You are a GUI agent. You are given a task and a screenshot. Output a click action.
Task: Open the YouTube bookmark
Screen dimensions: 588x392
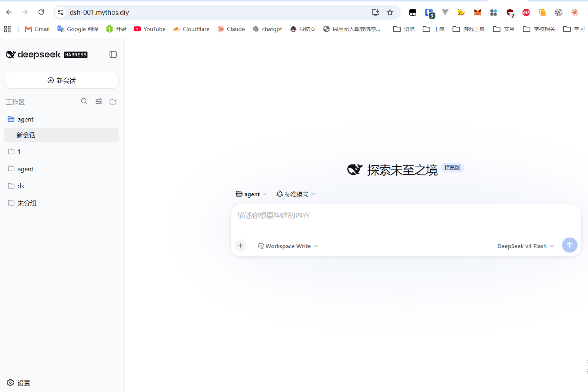click(150, 29)
